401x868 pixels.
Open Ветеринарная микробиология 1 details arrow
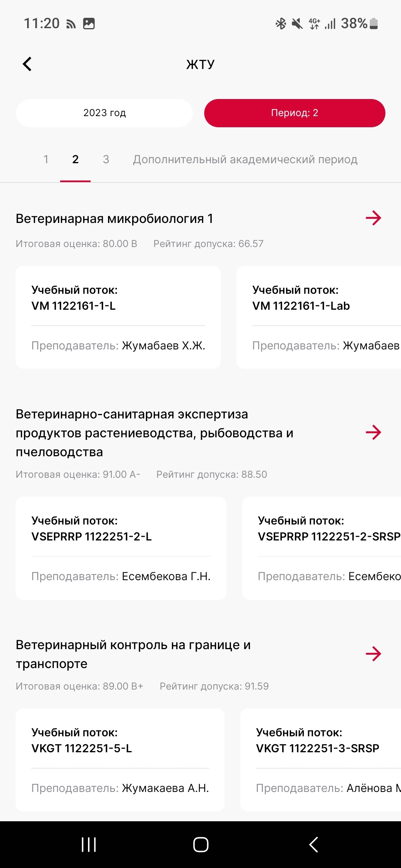click(373, 218)
